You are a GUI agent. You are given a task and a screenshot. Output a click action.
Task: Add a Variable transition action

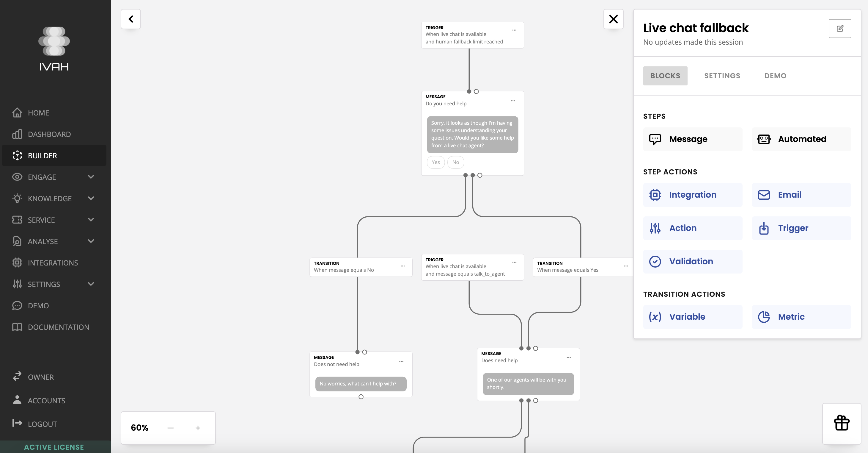point(692,317)
